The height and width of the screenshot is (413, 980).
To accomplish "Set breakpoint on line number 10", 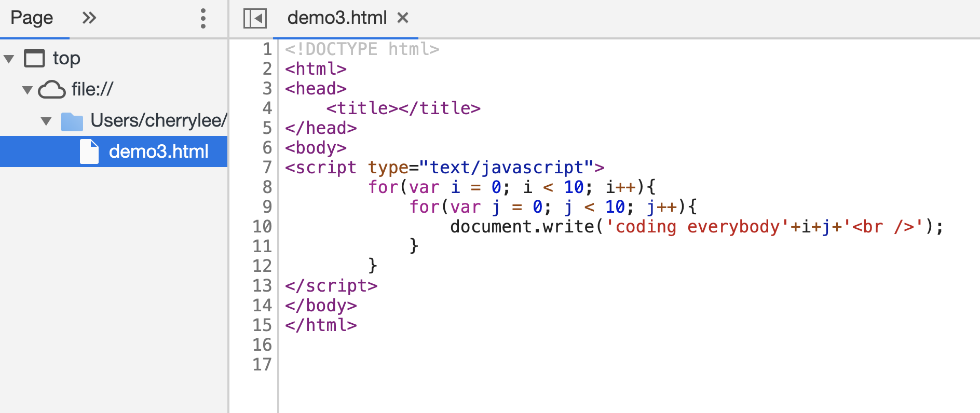I will pyautogui.click(x=262, y=226).
